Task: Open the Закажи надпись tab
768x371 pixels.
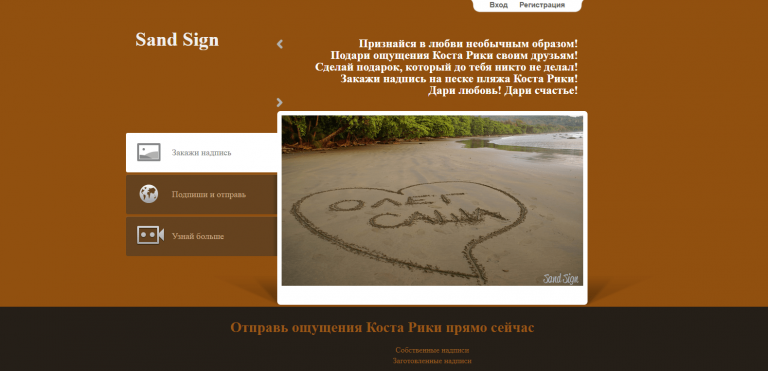Action: tap(201, 152)
